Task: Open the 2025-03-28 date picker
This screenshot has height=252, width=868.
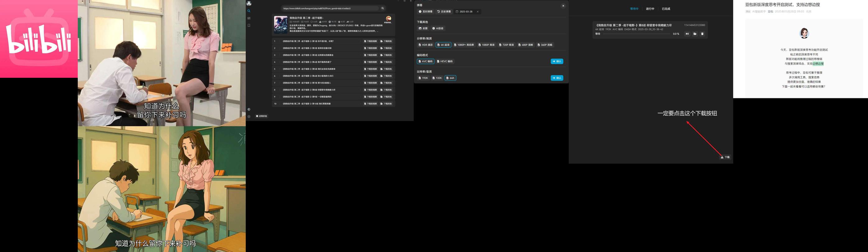Action: pyautogui.click(x=466, y=12)
